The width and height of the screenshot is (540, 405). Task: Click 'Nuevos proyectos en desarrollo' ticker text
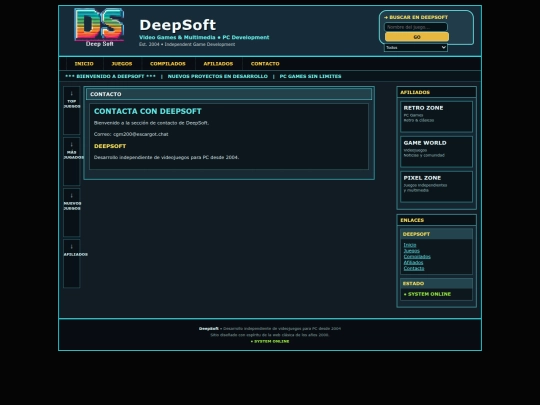218,76
